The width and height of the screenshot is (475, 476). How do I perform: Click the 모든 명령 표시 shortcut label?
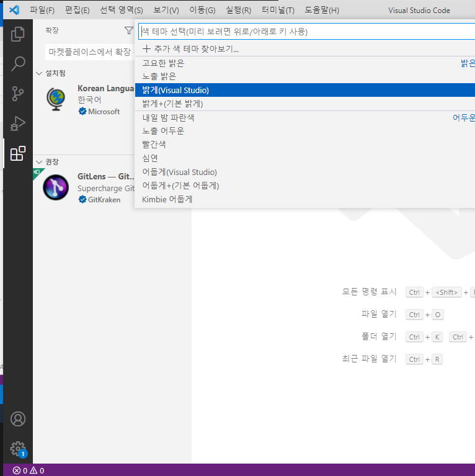tap(370, 292)
